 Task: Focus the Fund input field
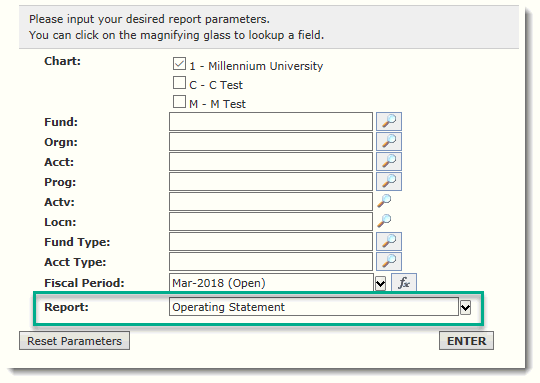click(x=271, y=122)
